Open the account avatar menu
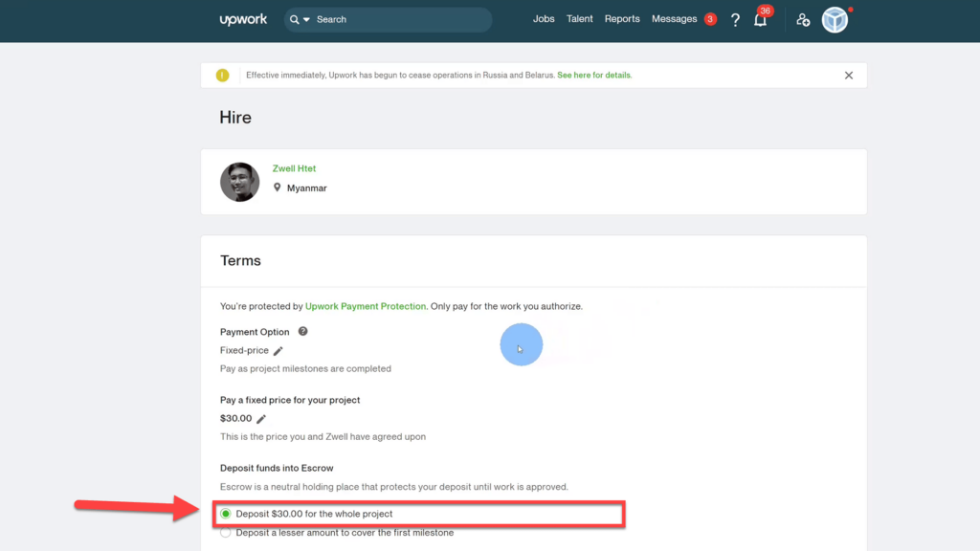The height and width of the screenshot is (551, 980). pyautogui.click(x=835, y=20)
